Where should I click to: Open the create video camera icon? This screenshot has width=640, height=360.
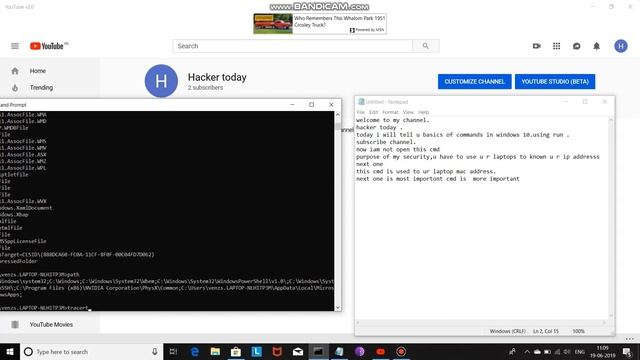537,46
